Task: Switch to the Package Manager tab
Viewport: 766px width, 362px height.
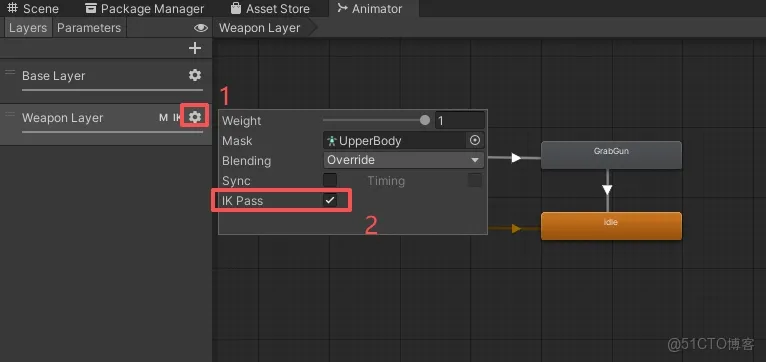Action: click(x=145, y=9)
